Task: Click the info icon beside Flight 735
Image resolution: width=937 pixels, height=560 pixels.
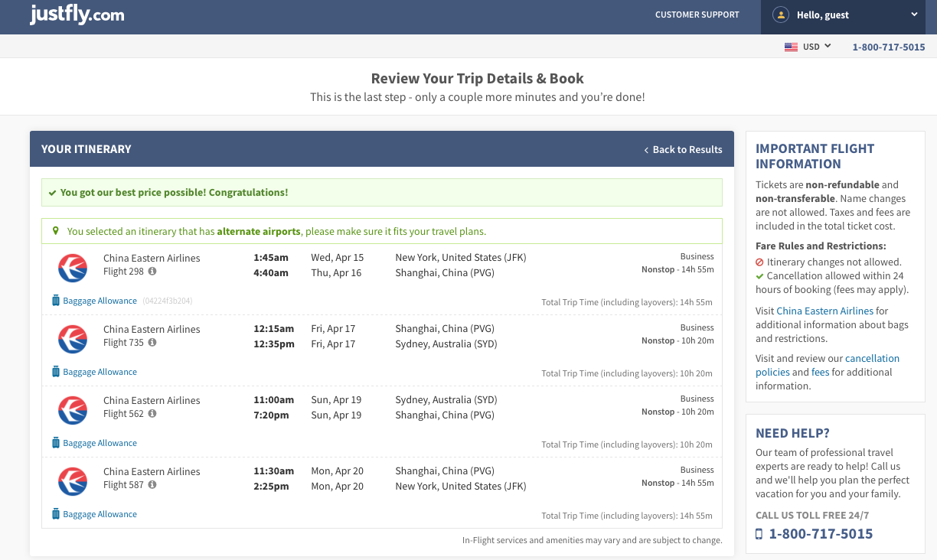Action: click(x=152, y=343)
